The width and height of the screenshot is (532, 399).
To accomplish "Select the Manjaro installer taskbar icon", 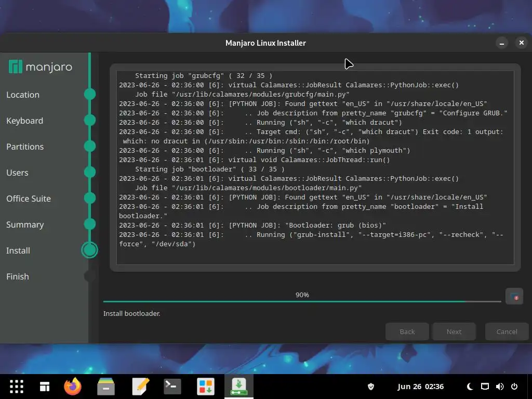I will (239, 387).
